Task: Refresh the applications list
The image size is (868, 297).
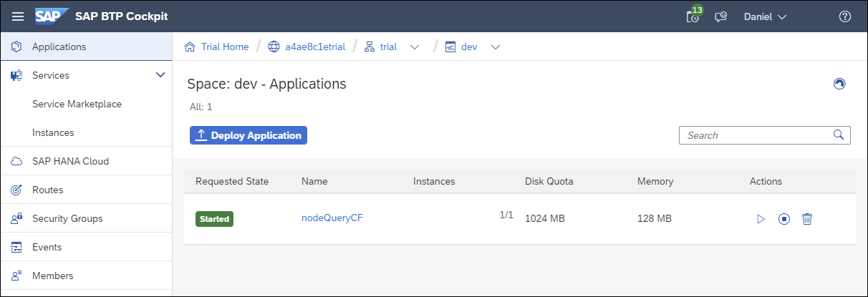Action: [x=839, y=84]
